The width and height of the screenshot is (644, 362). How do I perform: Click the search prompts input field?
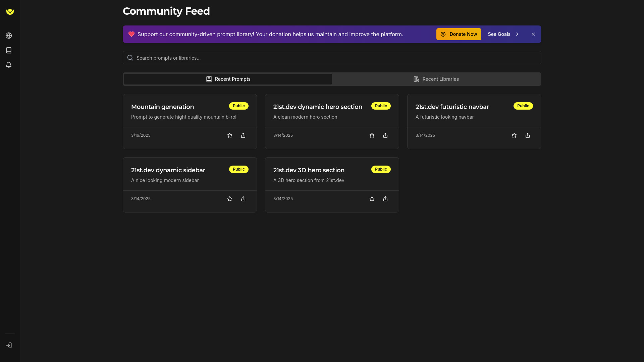(332, 58)
